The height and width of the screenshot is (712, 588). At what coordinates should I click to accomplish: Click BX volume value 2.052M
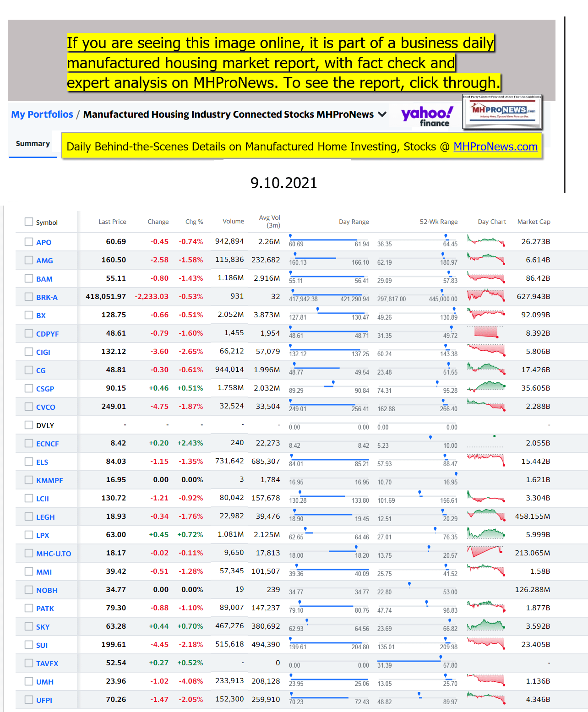[231, 315]
